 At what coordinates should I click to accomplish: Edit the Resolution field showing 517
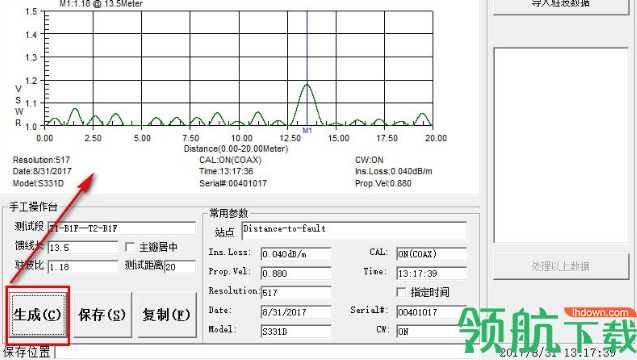click(x=296, y=293)
